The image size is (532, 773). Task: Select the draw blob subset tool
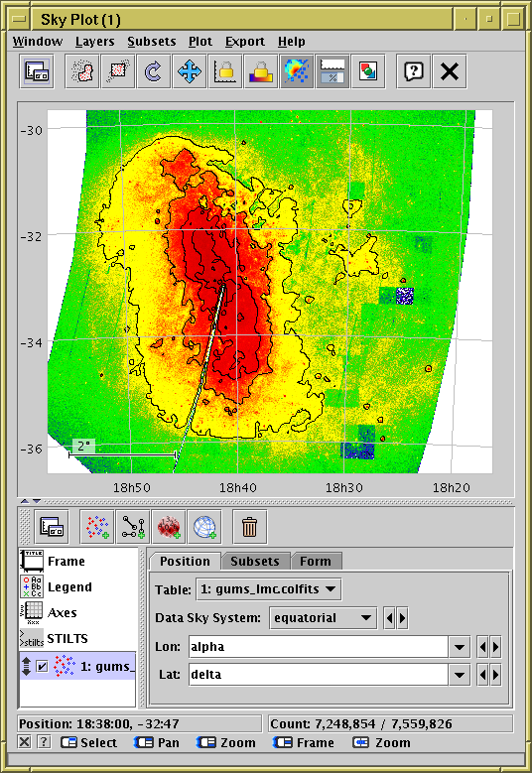click(x=81, y=72)
